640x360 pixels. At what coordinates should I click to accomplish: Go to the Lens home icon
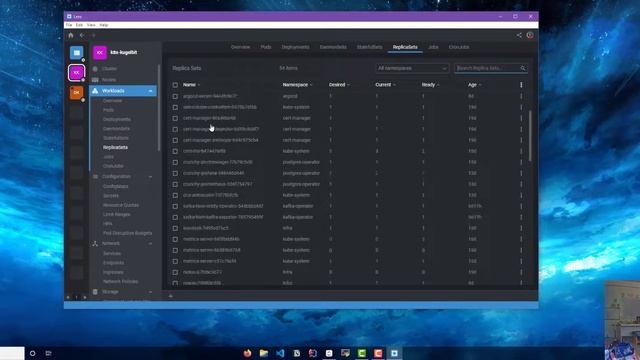click(x=71, y=36)
